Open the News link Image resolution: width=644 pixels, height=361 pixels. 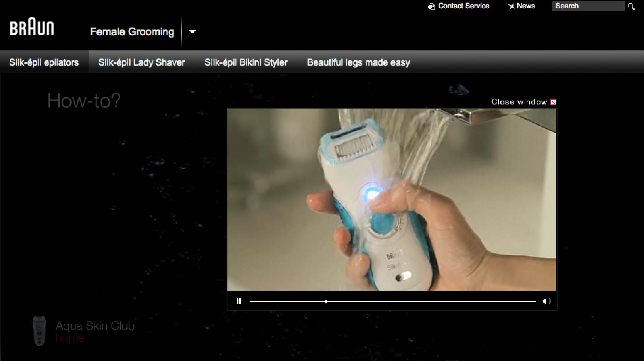(526, 6)
